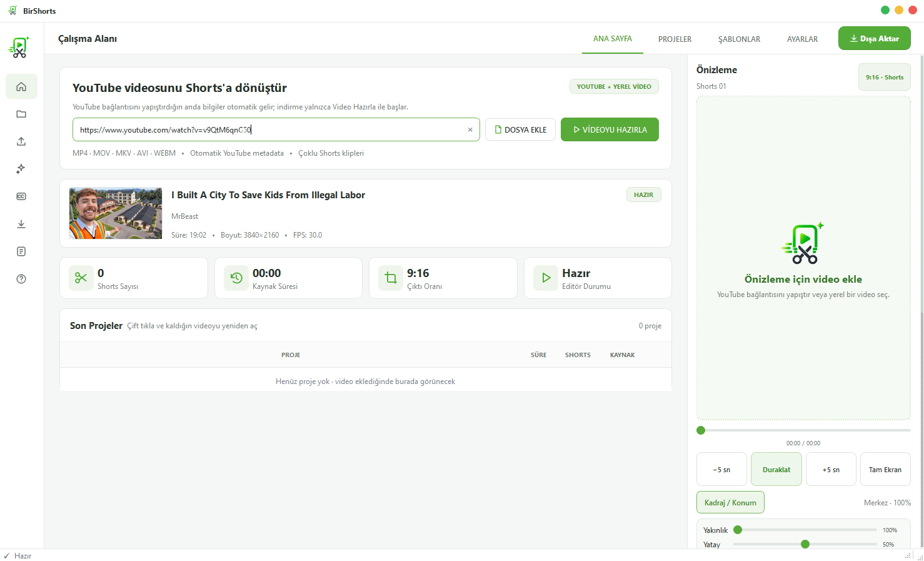Image resolution: width=924 pixels, height=561 pixels.
Task: Open the help question mark icon
Action: click(x=21, y=279)
